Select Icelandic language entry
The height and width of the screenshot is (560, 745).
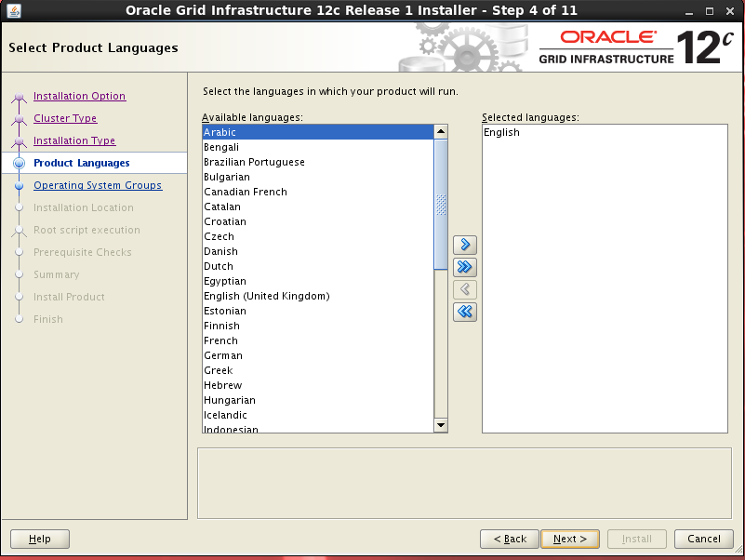[318, 416]
